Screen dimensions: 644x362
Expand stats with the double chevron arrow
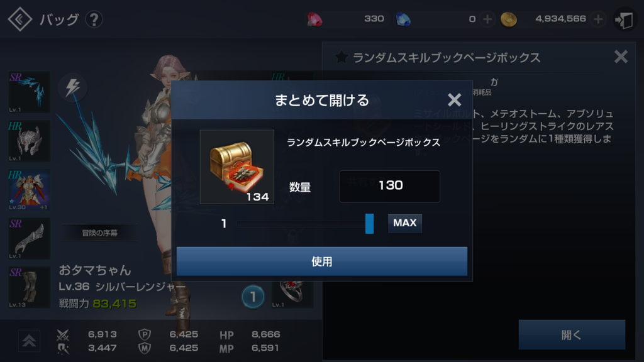29,341
